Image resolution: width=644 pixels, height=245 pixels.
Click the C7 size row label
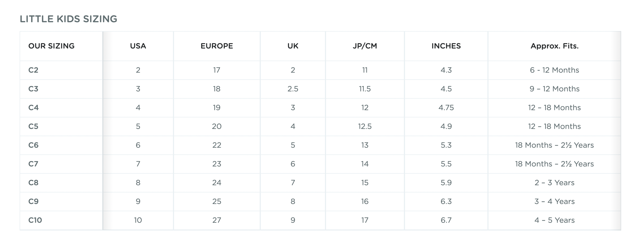[33, 164]
